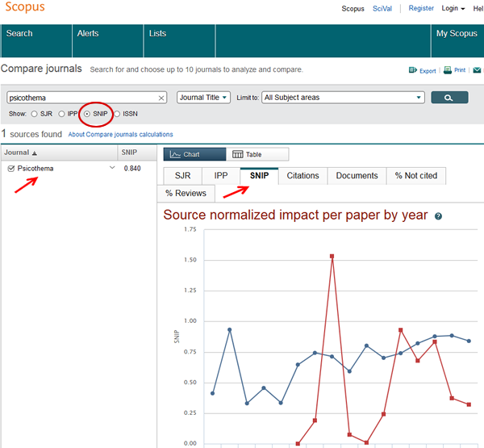Click the Register link
The height and width of the screenshot is (448, 484).
pyautogui.click(x=421, y=8)
